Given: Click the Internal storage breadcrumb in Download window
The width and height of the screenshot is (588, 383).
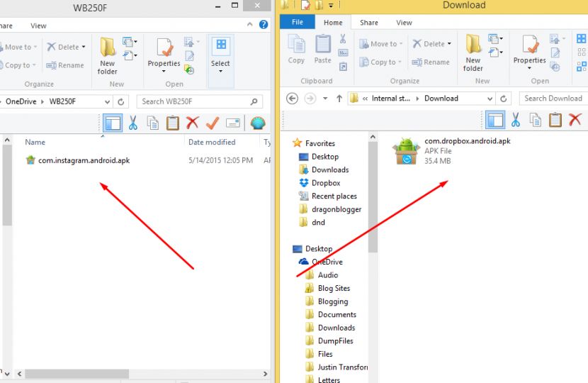Looking at the screenshot, I should pyautogui.click(x=391, y=99).
